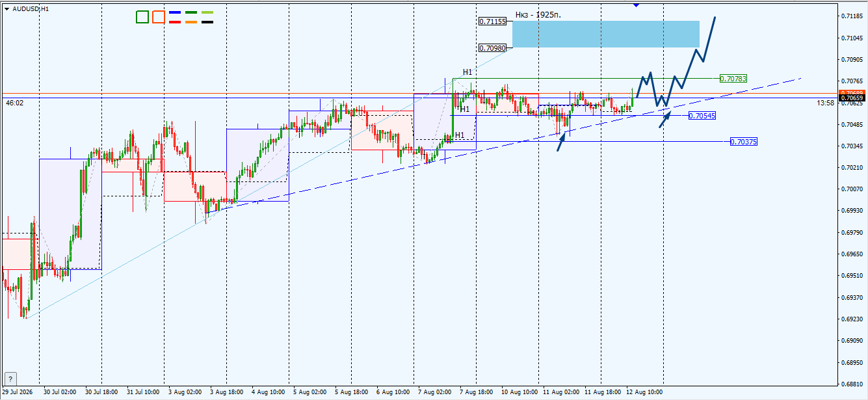Click the 46:02 timer text

tap(14, 103)
